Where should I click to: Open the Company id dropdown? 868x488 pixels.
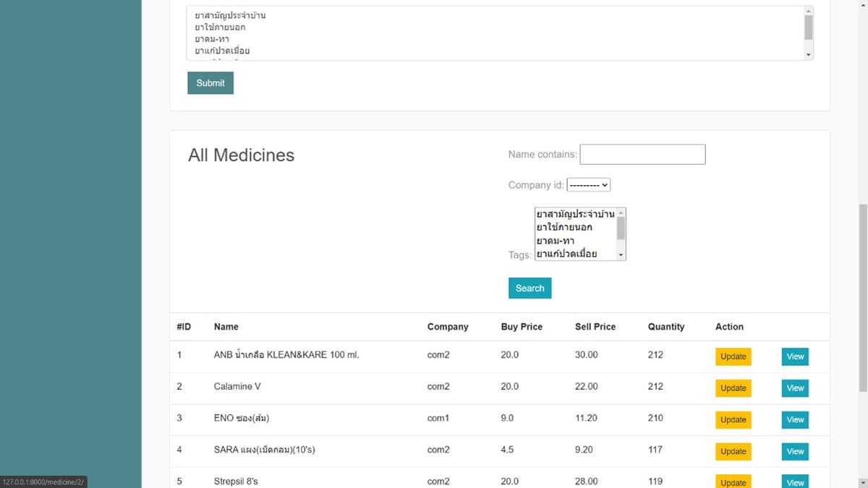coord(589,185)
